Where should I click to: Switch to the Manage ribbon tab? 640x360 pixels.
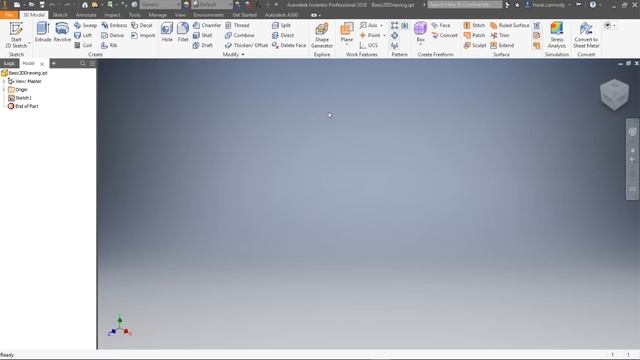click(158, 15)
